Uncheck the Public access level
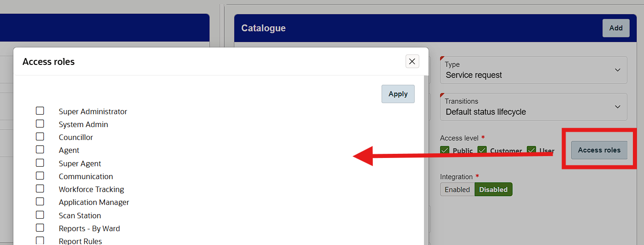Viewport: 644px width, 245px height. point(445,151)
